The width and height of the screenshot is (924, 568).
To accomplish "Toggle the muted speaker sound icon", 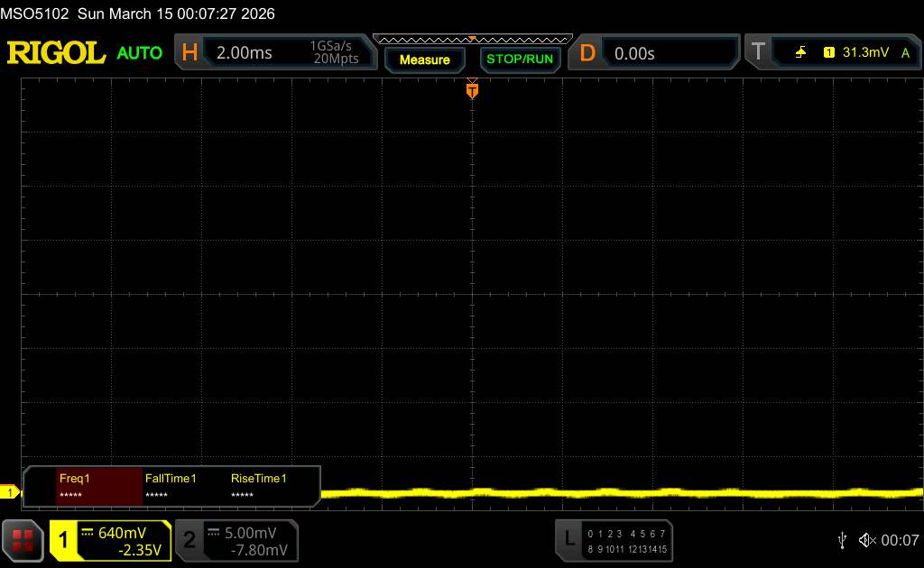I will click(867, 540).
